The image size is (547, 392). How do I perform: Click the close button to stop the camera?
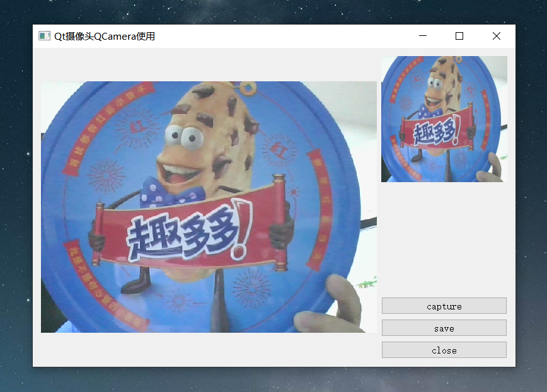coord(444,350)
